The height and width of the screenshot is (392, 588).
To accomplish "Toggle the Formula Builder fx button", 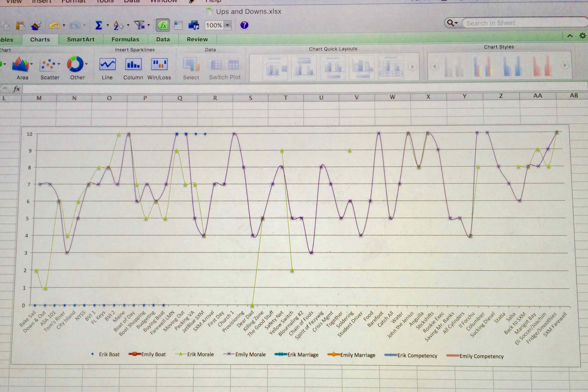I will coord(163,25).
